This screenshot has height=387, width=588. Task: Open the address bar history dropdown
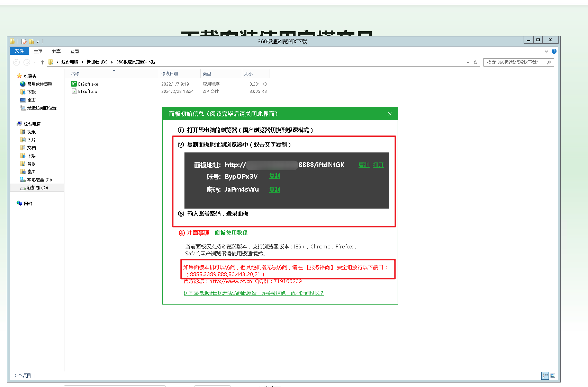pos(468,62)
